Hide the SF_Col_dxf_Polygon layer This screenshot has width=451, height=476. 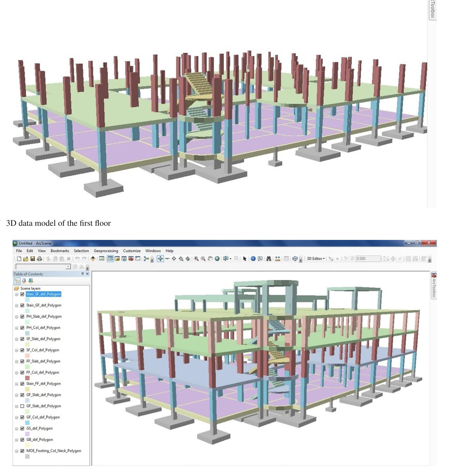22,350
